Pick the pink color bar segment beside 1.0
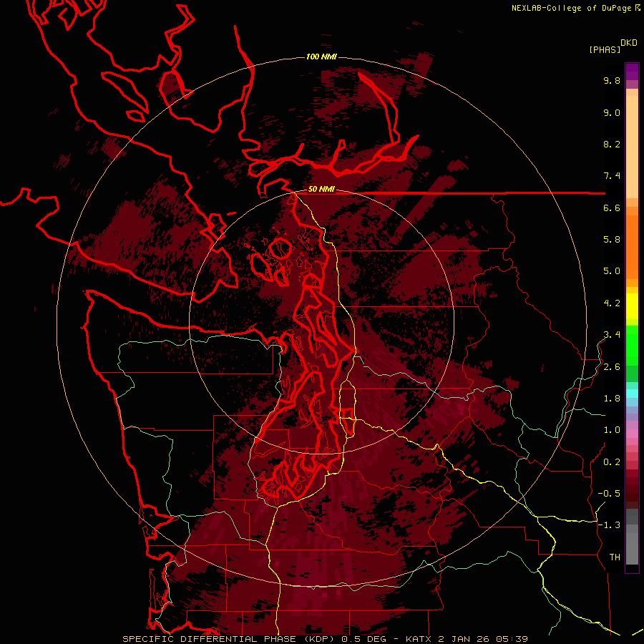The width and height of the screenshot is (644, 644). pyautogui.click(x=632, y=434)
